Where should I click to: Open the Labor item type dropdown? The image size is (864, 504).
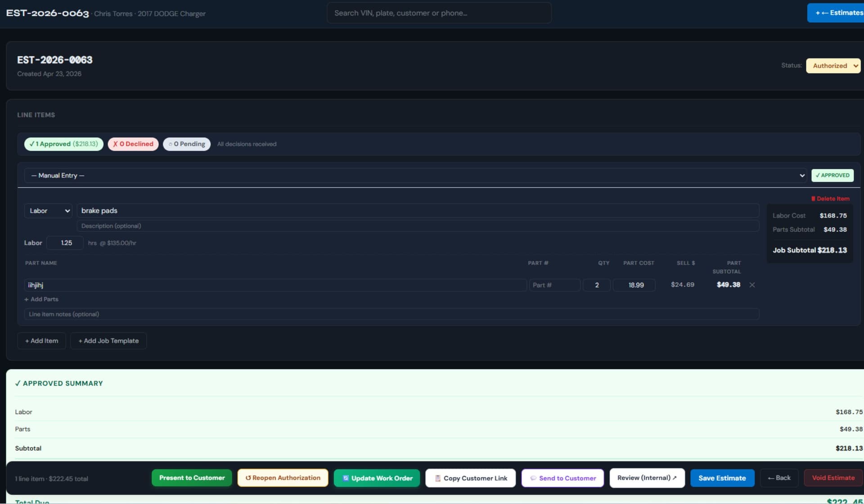[48, 211]
